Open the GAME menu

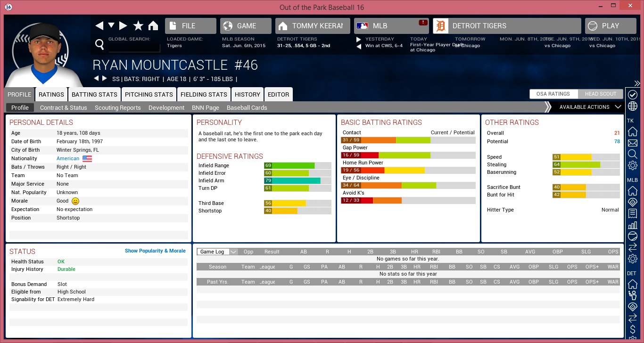[x=246, y=26]
